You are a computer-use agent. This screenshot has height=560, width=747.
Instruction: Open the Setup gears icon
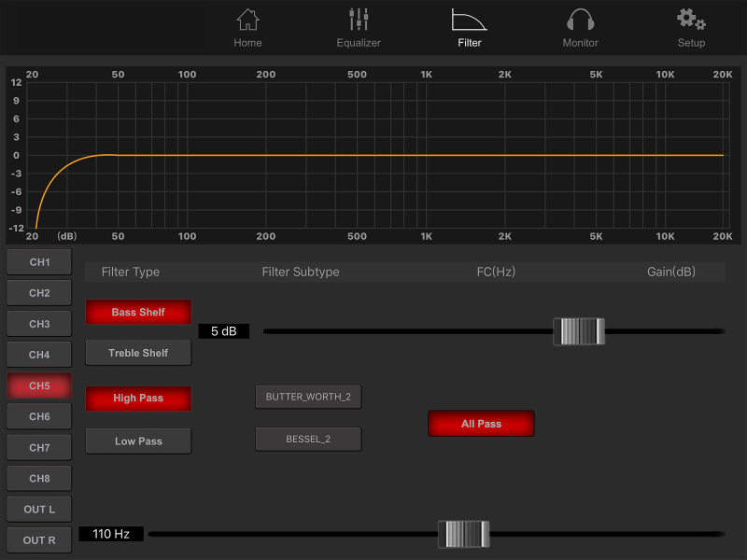691,20
